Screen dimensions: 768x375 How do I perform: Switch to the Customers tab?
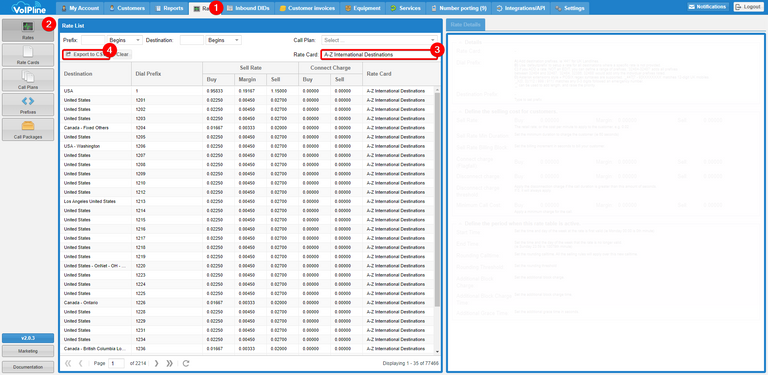pyautogui.click(x=127, y=8)
